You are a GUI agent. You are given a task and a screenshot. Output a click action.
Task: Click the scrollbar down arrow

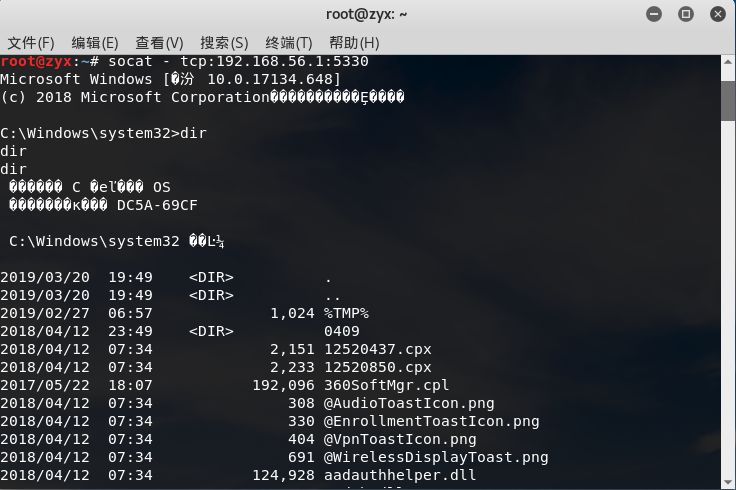[x=728, y=482]
